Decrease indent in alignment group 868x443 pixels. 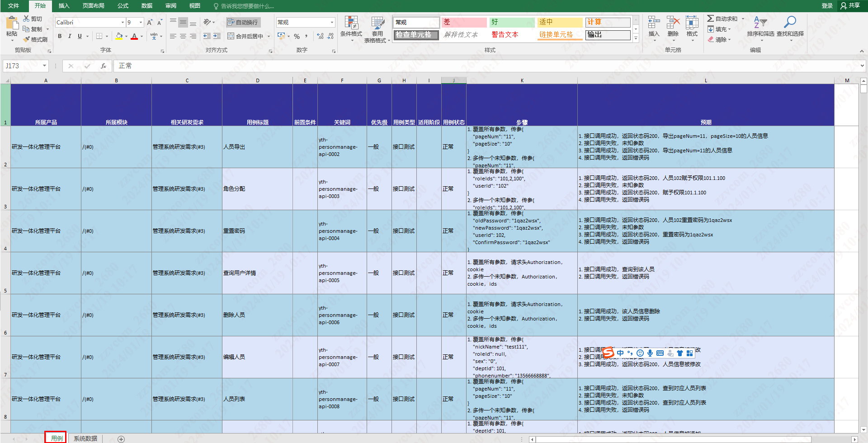[x=207, y=36]
